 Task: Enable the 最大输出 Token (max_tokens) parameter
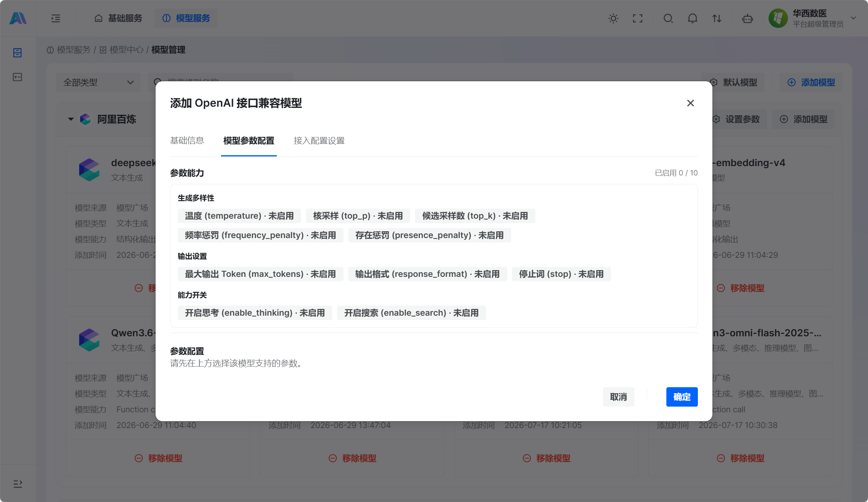click(x=261, y=274)
